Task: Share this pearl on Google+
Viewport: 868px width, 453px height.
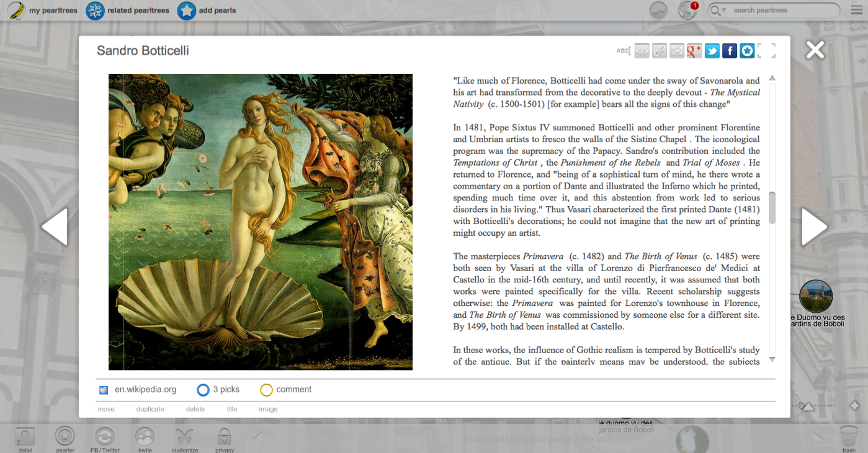Action: click(x=694, y=51)
